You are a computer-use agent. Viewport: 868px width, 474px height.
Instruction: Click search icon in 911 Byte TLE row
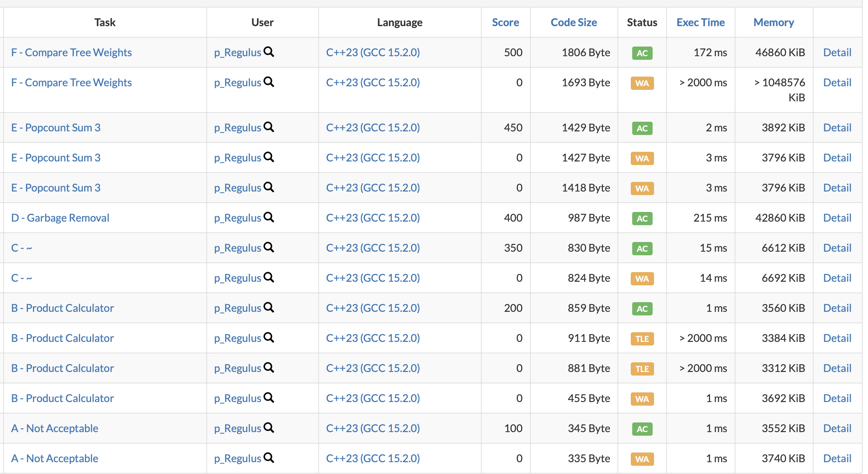pos(268,338)
